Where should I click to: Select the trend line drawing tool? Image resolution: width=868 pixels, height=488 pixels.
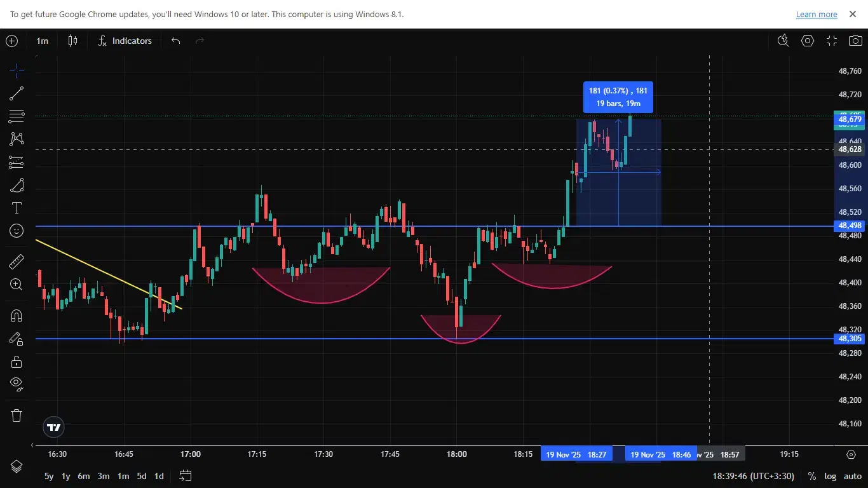click(17, 94)
